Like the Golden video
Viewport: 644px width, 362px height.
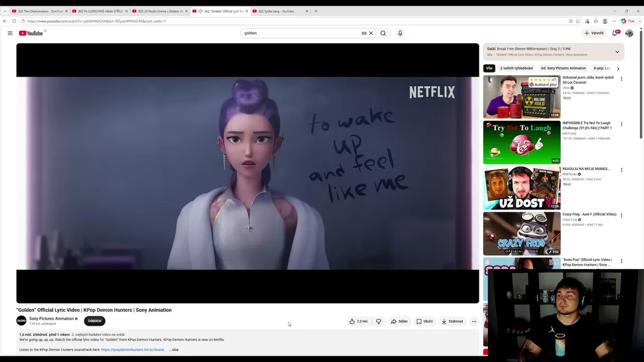tap(359, 321)
